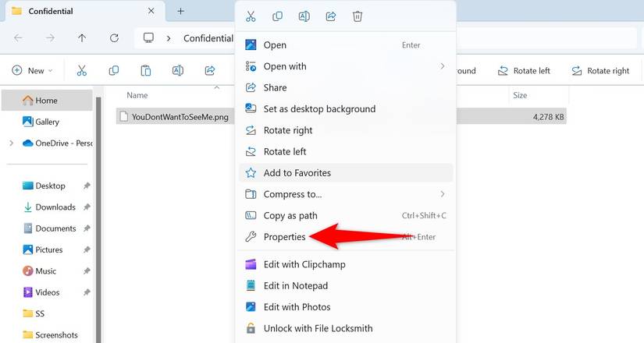
Task: Select Copy as path
Action: 346,216
